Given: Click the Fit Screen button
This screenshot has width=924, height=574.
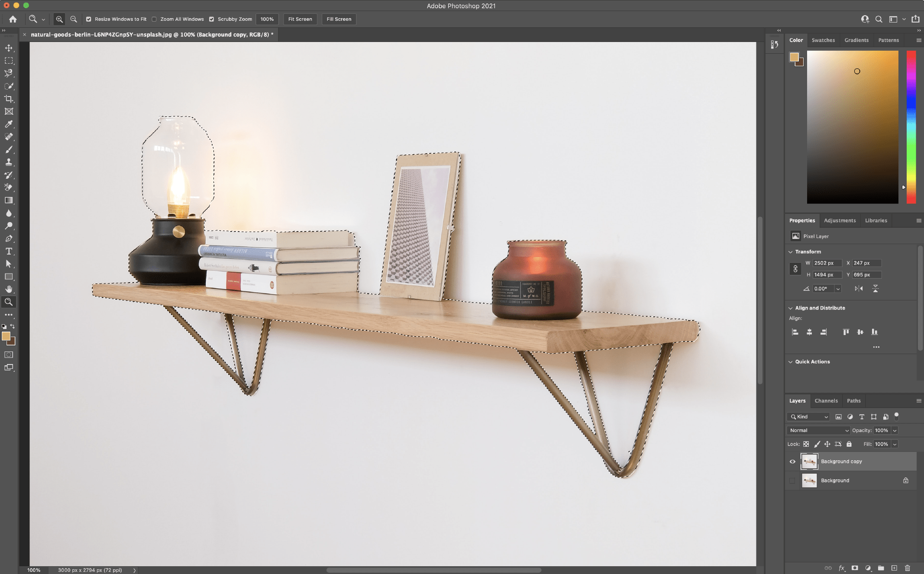Looking at the screenshot, I should point(300,19).
